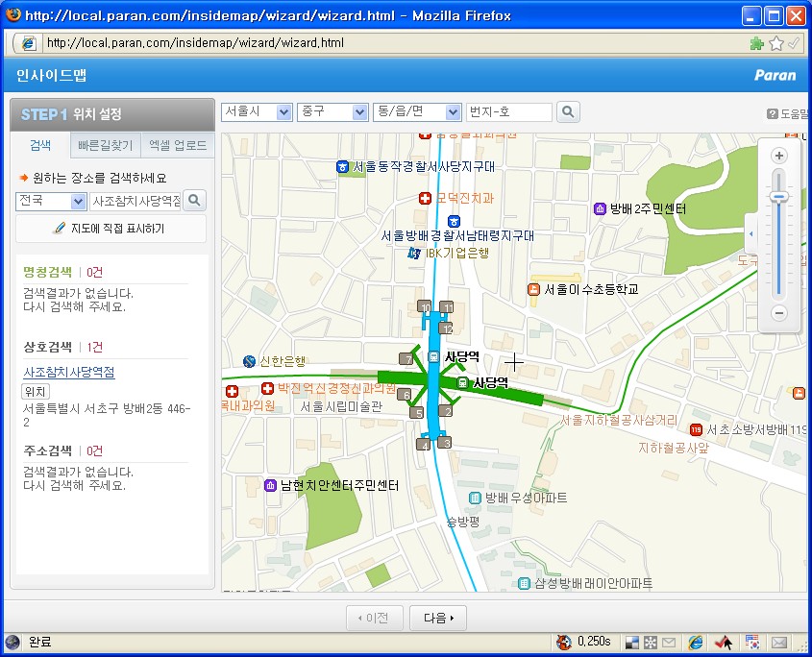Click the 모덕진치과 red cross icon
The height and width of the screenshot is (657, 812).
(425, 198)
